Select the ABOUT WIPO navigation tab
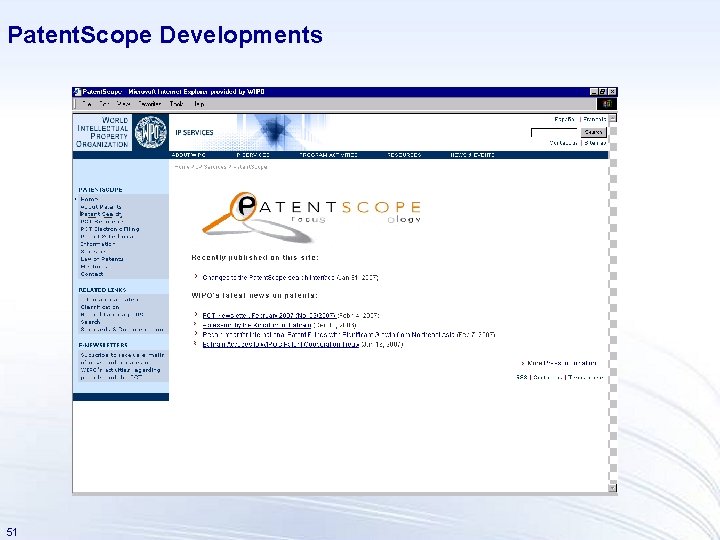720x540 pixels. (188, 155)
